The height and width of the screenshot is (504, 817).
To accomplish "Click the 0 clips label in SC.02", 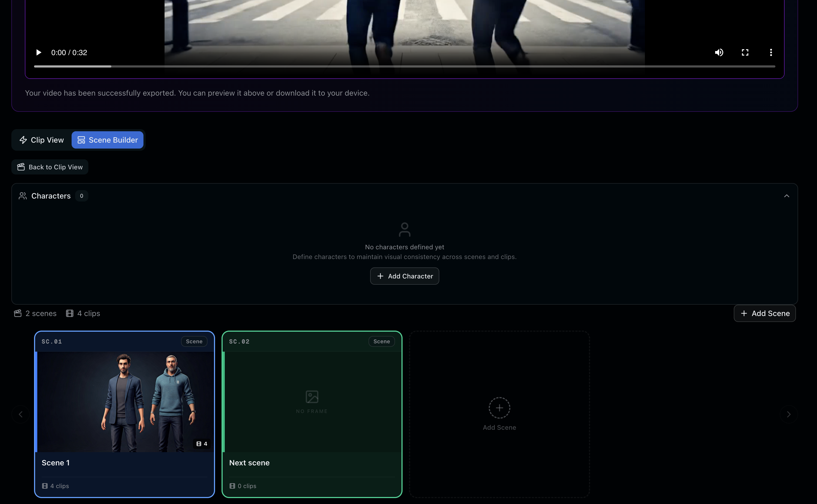I will 243,486.
